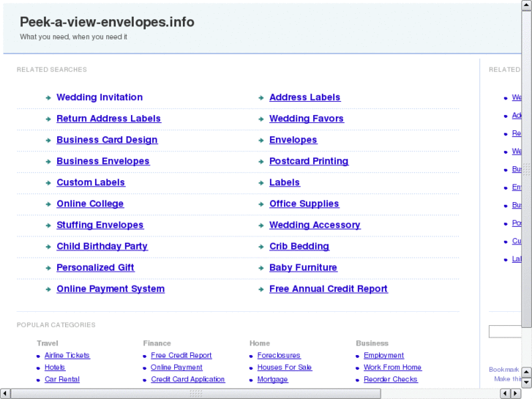
Task: Click Online Payment under Finance
Action: [x=176, y=368]
